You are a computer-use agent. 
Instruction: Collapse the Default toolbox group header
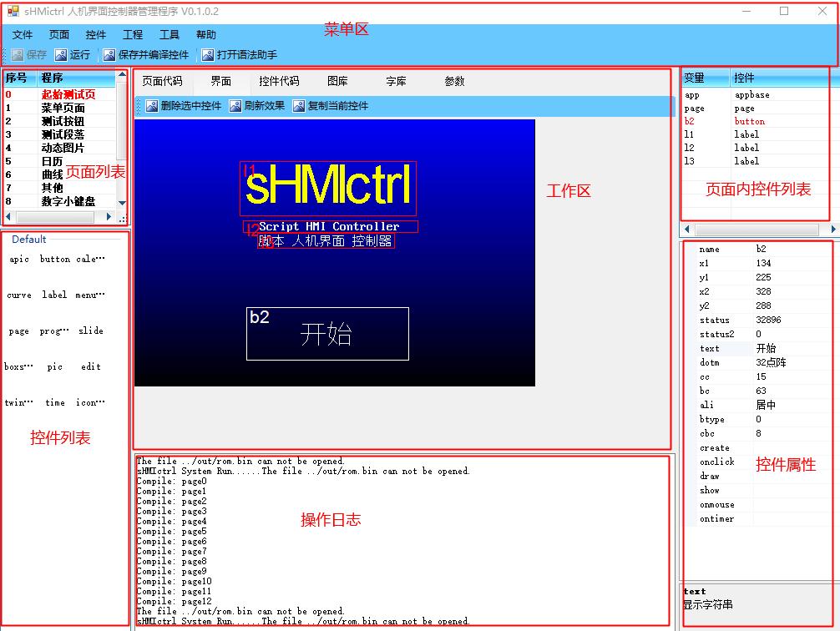(x=29, y=240)
